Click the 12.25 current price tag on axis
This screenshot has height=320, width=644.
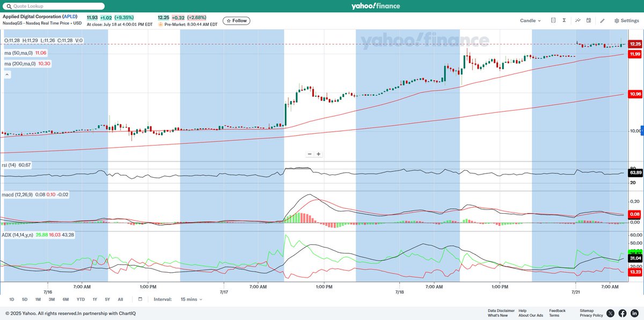point(635,44)
